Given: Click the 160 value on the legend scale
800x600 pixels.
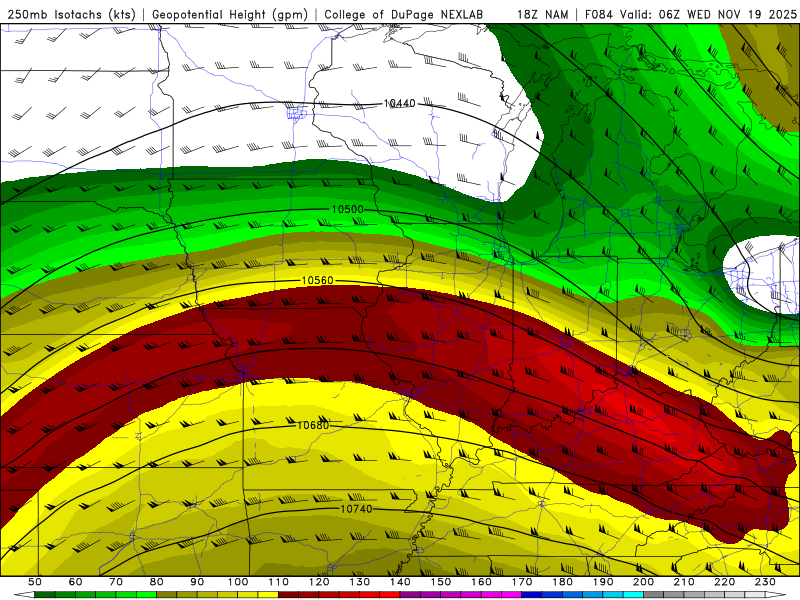Looking at the screenshot, I should 481,582.
